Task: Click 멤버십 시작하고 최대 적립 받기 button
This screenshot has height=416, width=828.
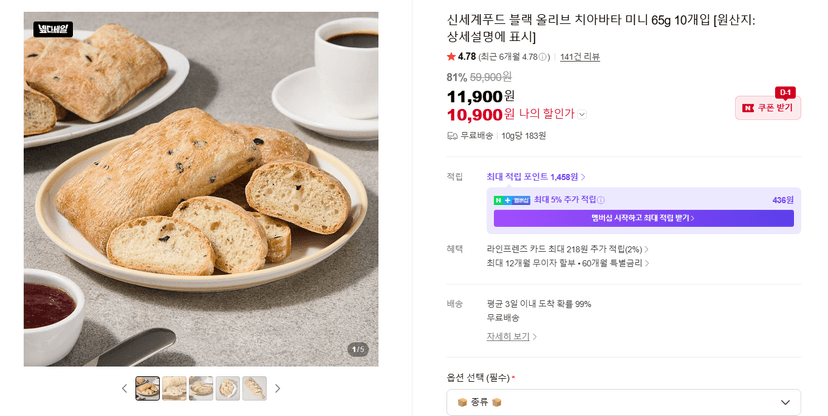Action: 644,218
